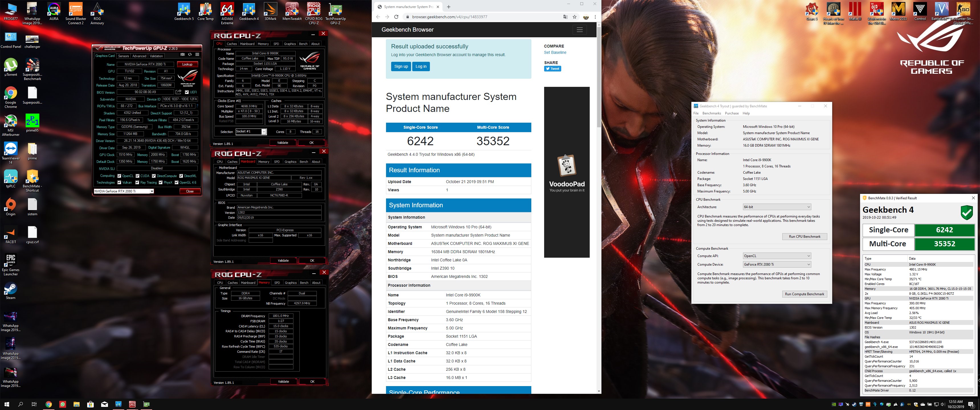
Task: Open prime95 desktop icon
Action: (x=32, y=123)
